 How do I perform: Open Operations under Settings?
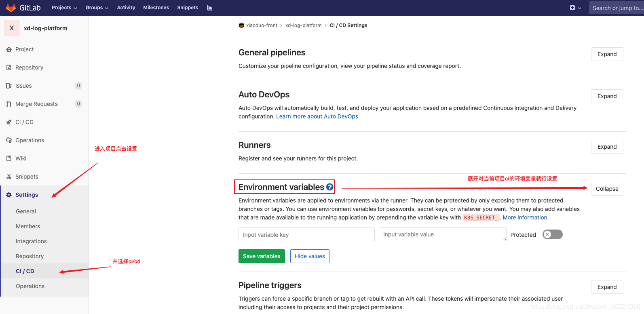point(30,286)
